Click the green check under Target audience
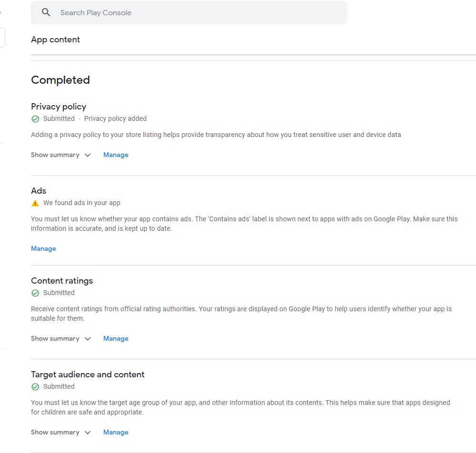Screen dimensions: 476x453 point(35,387)
